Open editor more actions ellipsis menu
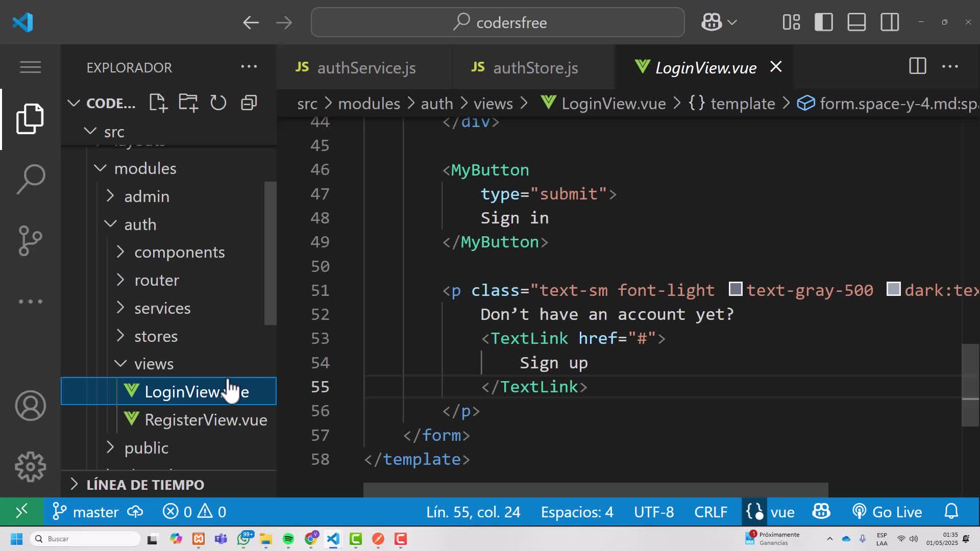980x551 pixels. click(950, 66)
